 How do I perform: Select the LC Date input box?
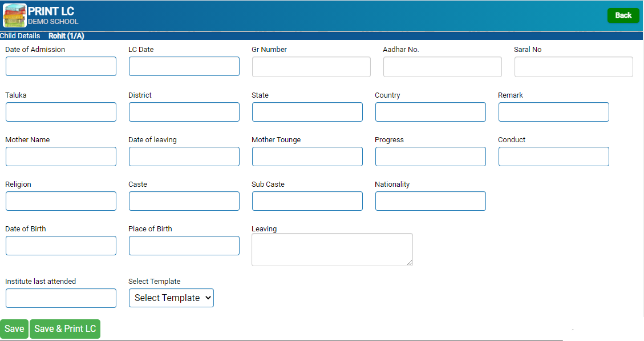point(184,66)
